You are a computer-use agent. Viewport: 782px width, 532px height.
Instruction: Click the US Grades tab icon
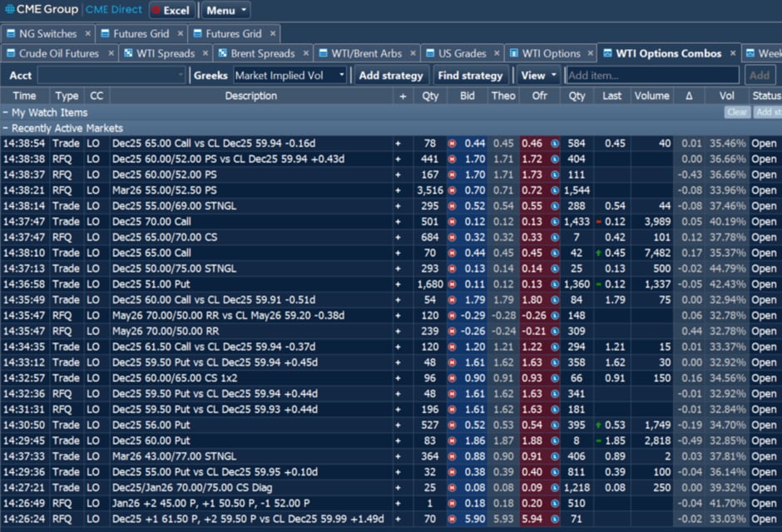point(430,53)
